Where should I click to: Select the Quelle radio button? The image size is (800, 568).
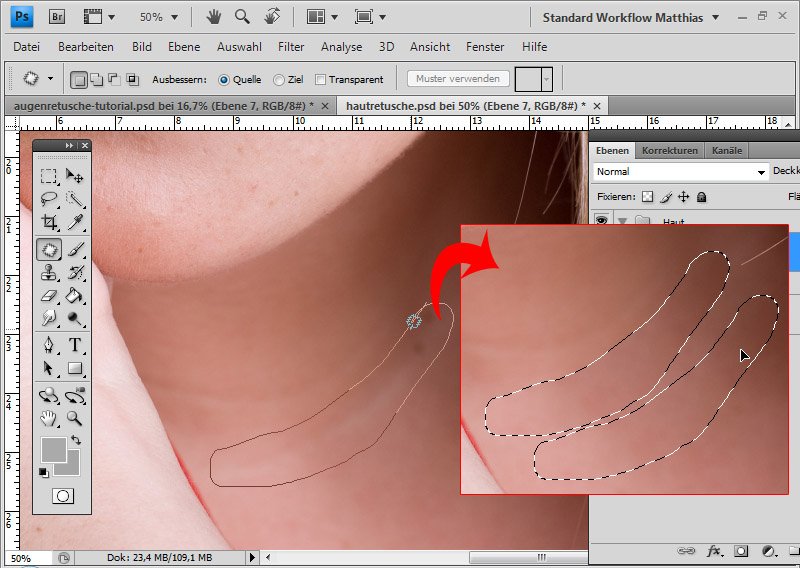click(x=223, y=79)
